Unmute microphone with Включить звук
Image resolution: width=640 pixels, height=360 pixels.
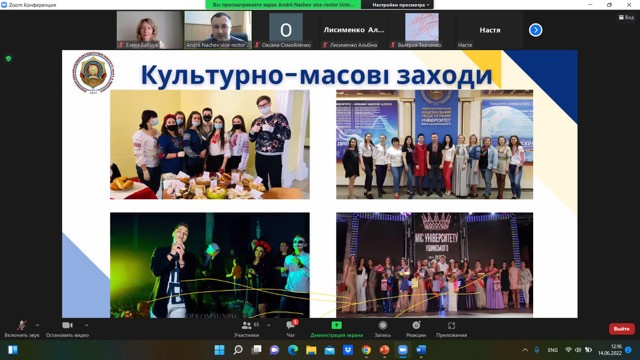pos(22,329)
